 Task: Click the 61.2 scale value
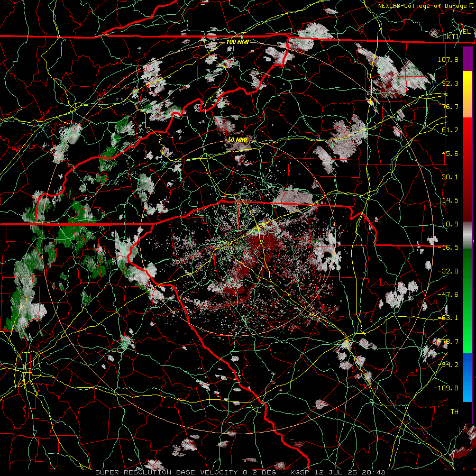(x=450, y=130)
